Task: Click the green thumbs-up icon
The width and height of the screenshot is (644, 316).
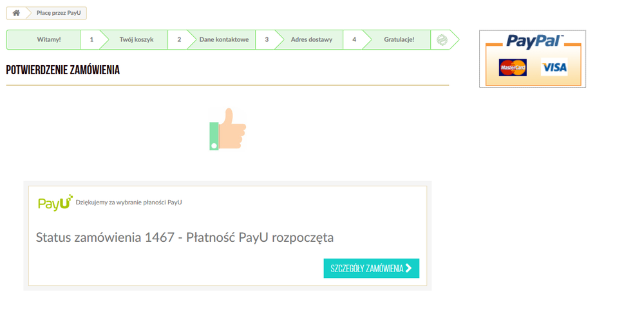Action: pos(228,129)
